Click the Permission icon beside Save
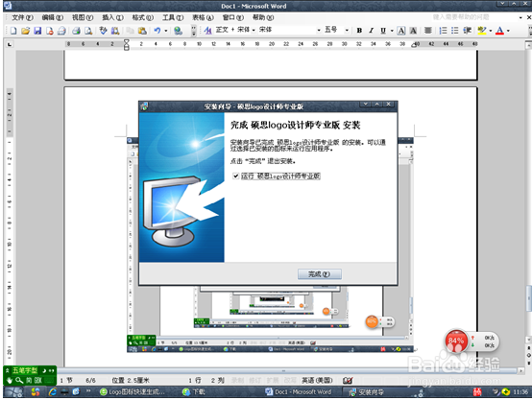 (50, 31)
